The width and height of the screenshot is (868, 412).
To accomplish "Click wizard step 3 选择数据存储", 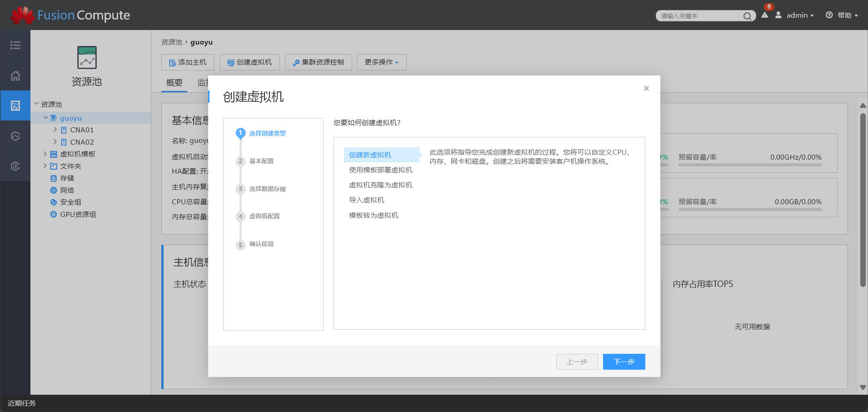I will point(261,189).
